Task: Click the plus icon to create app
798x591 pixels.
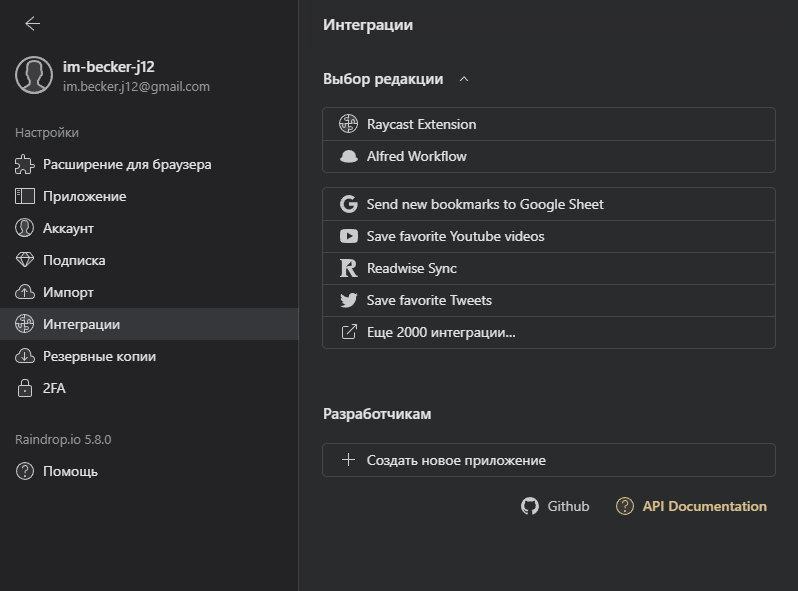Action: click(x=349, y=460)
